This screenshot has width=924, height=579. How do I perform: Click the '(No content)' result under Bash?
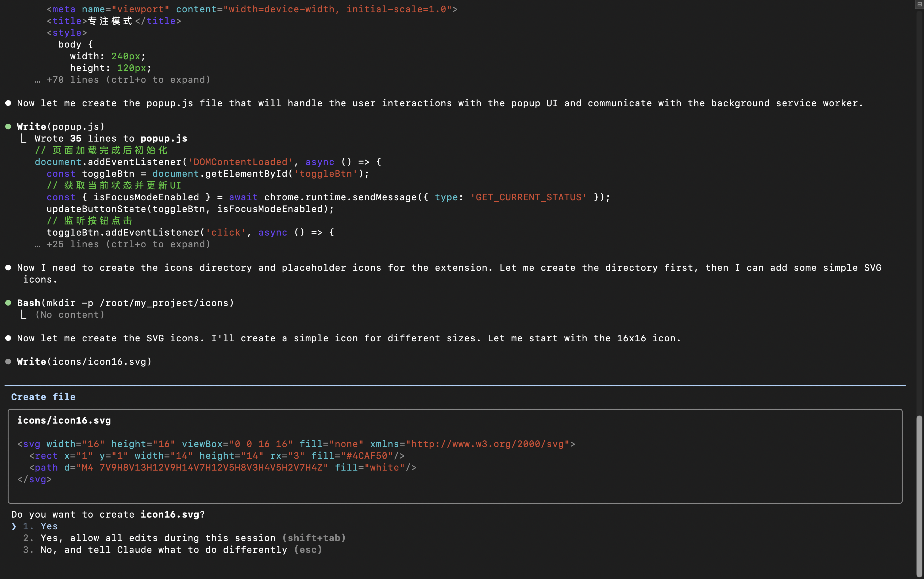(x=70, y=315)
